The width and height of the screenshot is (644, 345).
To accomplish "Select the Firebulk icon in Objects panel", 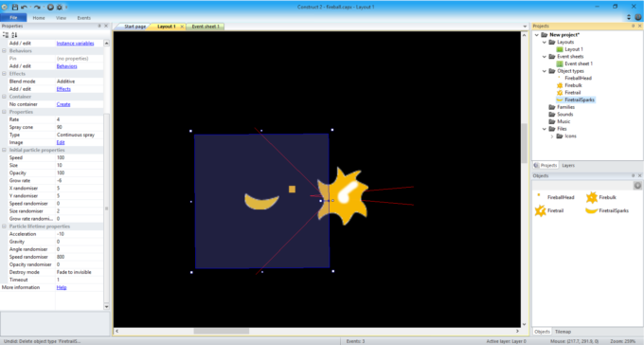I will [x=592, y=197].
